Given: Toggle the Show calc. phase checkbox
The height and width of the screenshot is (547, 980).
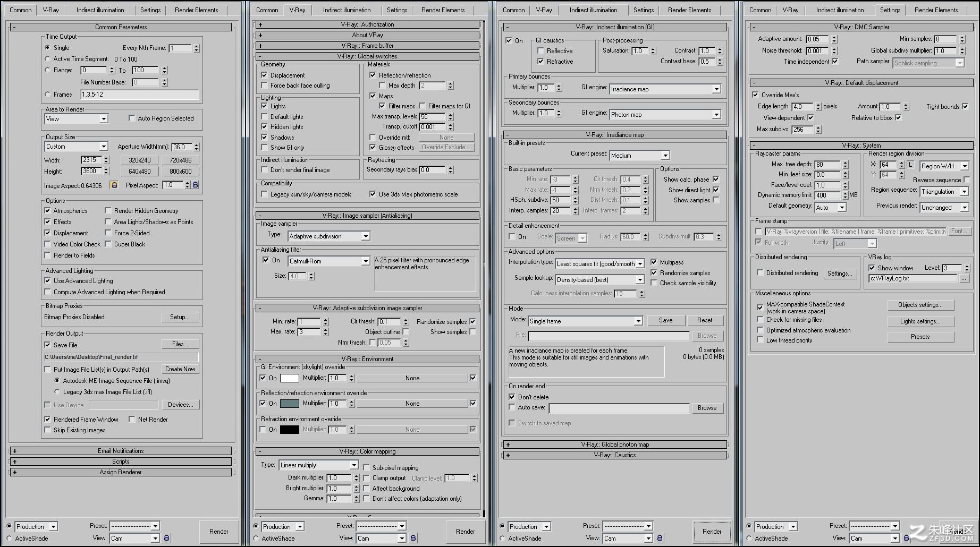Looking at the screenshot, I should (x=716, y=180).
